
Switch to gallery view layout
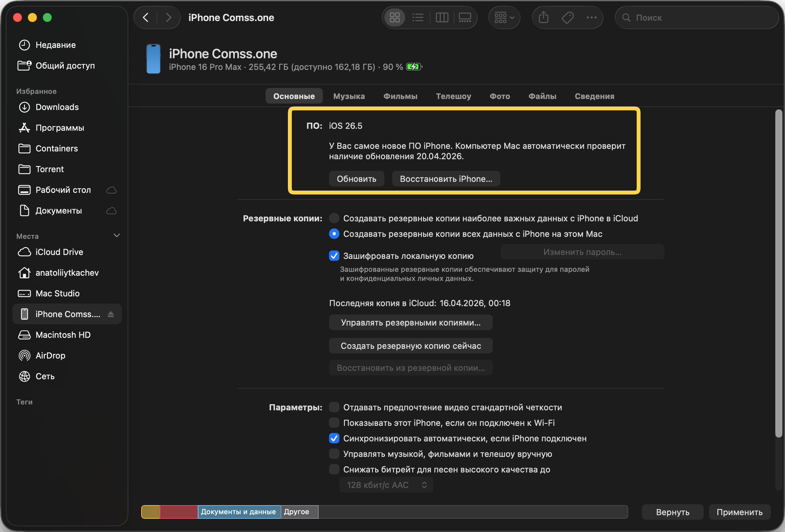click(x=465, y=17)
